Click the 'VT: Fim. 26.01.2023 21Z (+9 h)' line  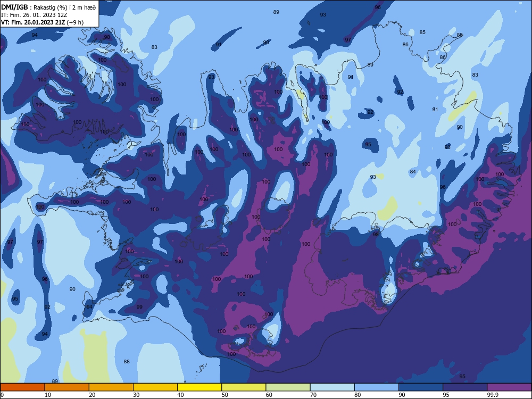pos(42,22)
